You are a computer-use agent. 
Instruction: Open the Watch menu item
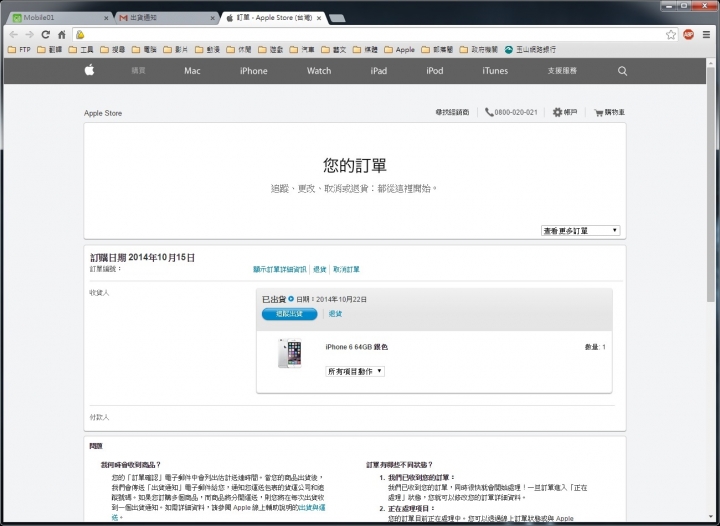[x=319, y=71]
